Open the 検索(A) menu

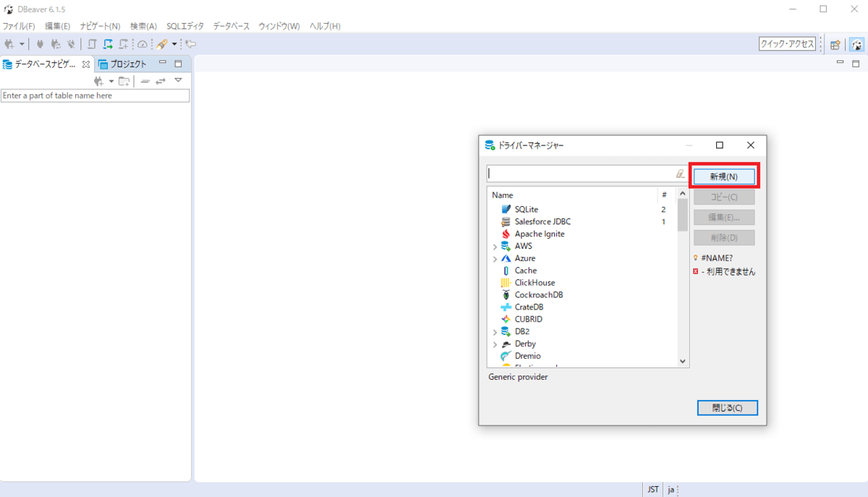(143, 26)
